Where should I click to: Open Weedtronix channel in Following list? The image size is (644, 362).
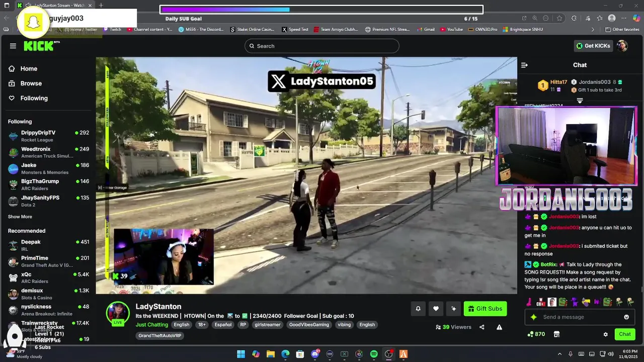pyautogui.click(x=48, y=152)
